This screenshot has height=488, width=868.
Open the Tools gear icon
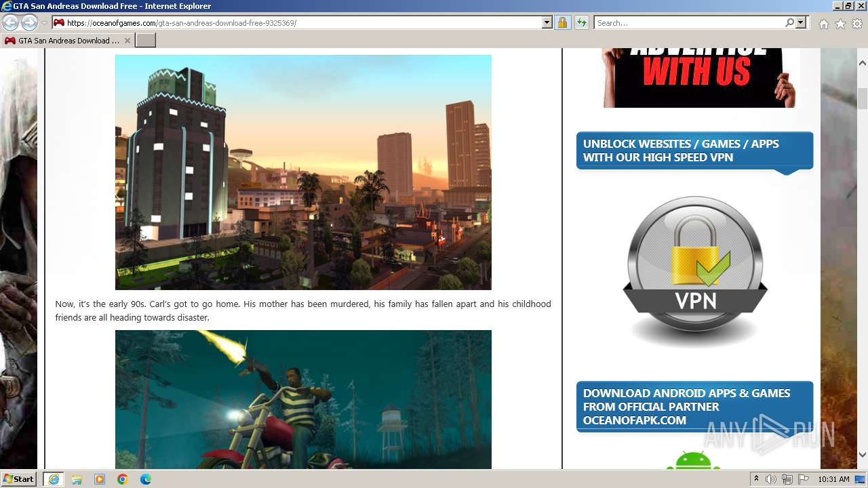click(857, 24)
